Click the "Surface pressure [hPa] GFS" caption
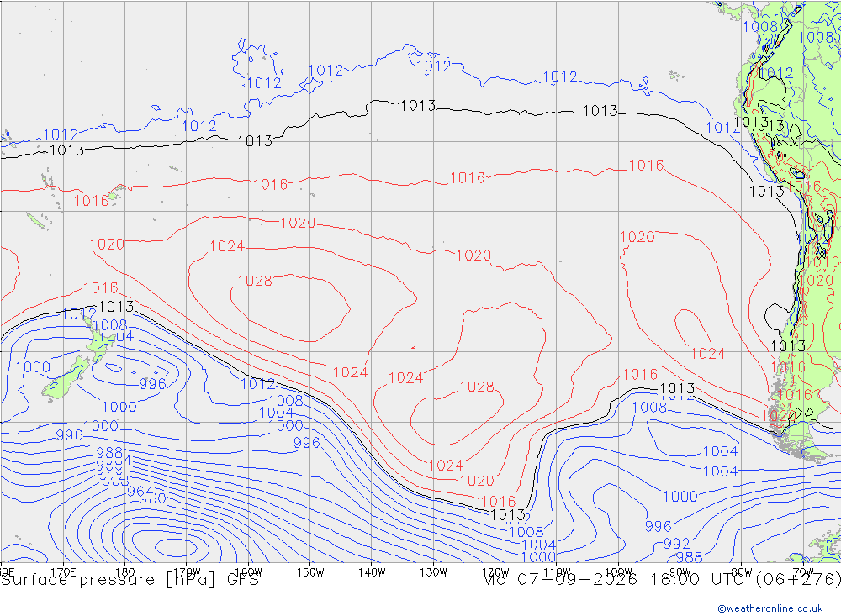 (x=130, y=580)
